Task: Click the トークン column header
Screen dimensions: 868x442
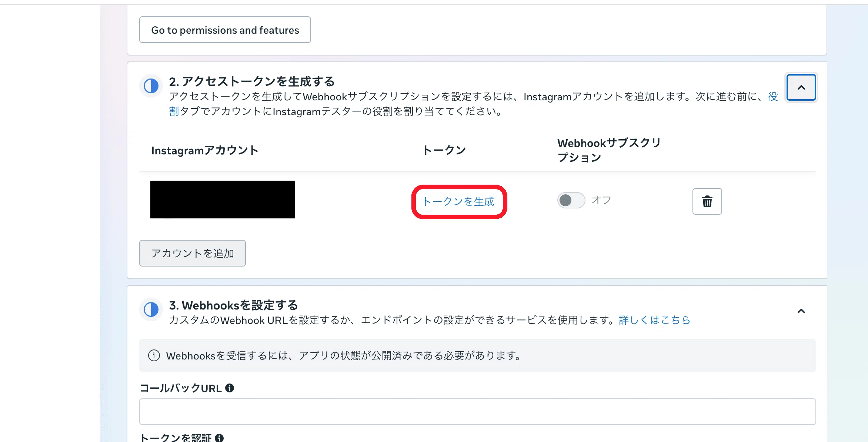Action: [444, 150]
